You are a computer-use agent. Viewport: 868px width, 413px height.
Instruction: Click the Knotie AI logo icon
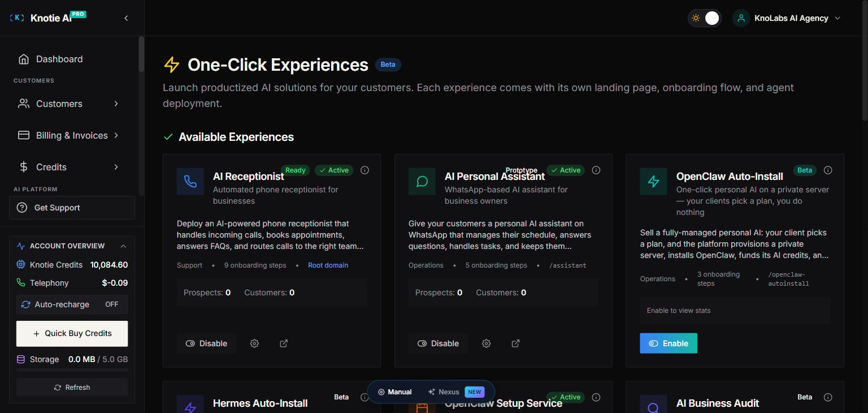(17, 18)
